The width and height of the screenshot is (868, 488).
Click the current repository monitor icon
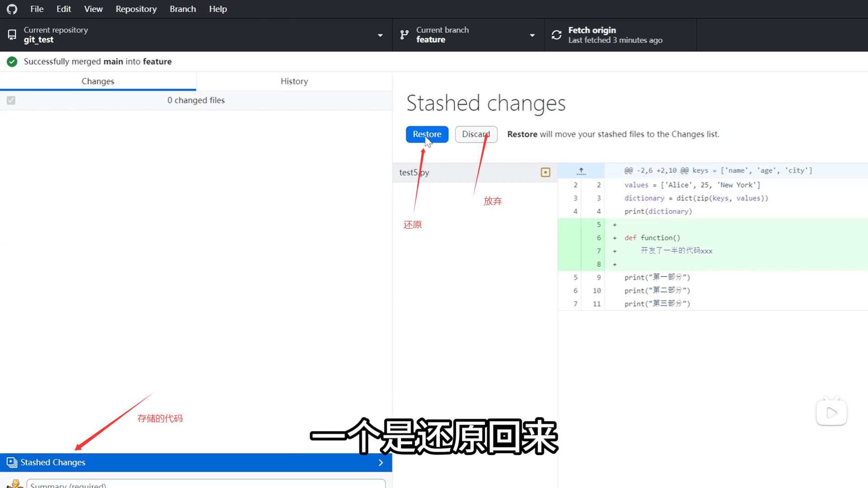click(x=12, y=35)
